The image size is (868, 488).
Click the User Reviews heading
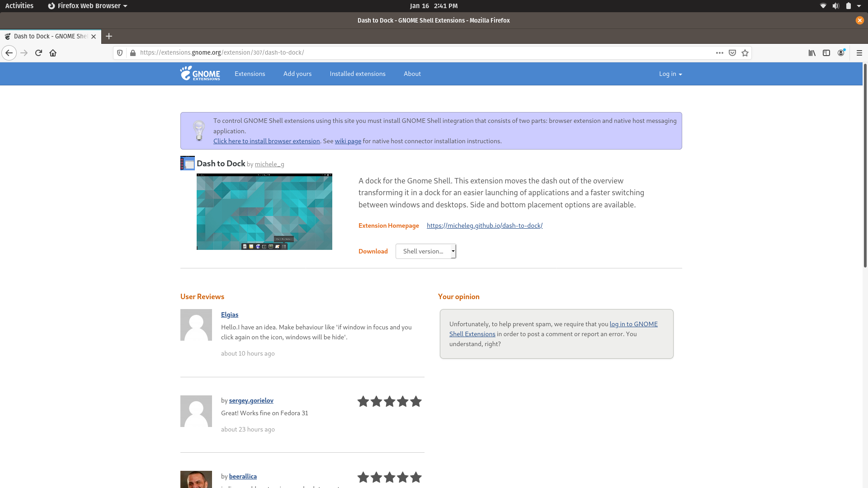click(202, 296)
